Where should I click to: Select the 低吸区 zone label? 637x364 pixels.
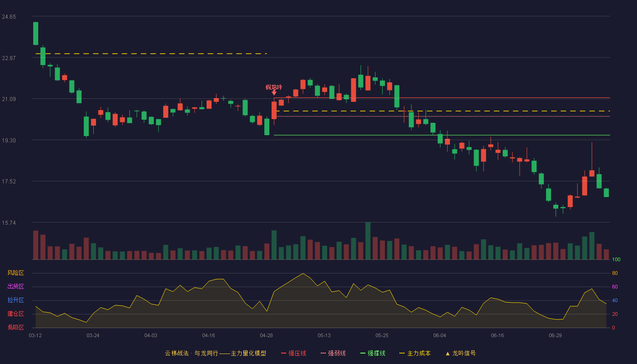15,327
